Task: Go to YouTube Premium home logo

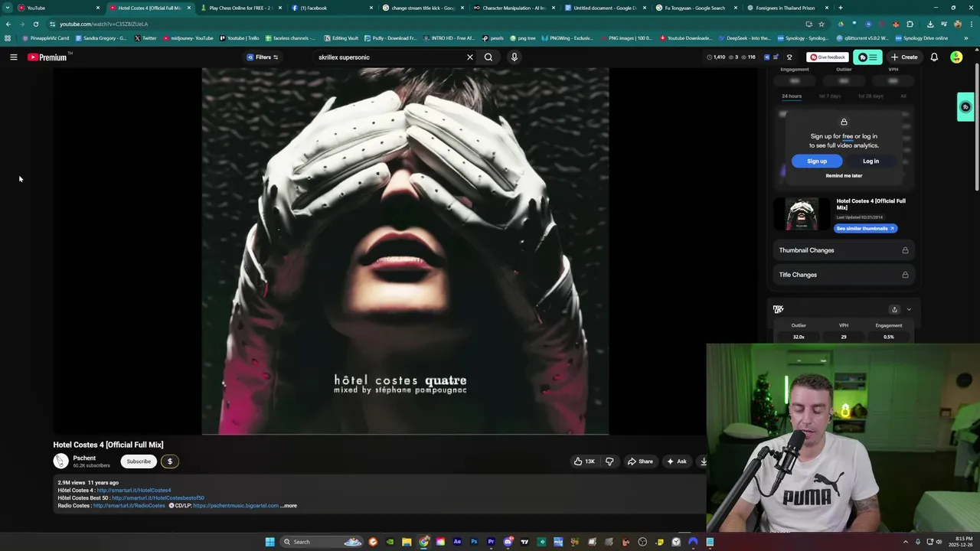Action: tap(47, 57)
